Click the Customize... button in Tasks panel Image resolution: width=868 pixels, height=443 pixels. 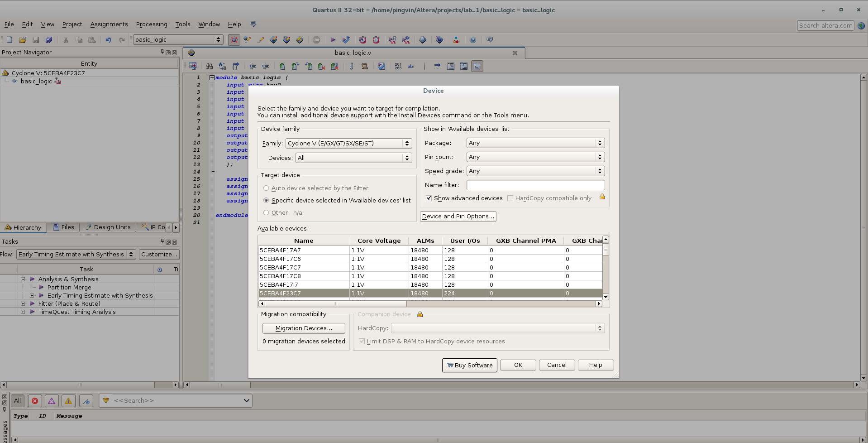coord(159,254)
